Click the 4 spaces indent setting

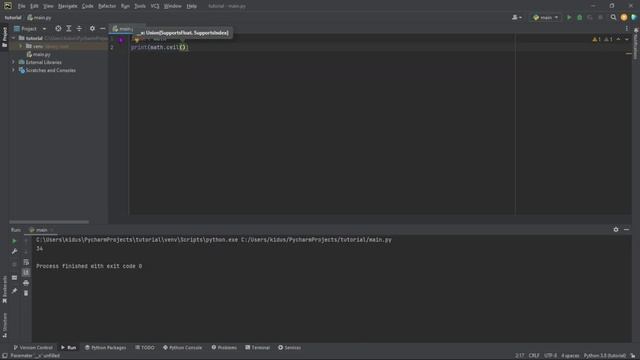(570, 356)
